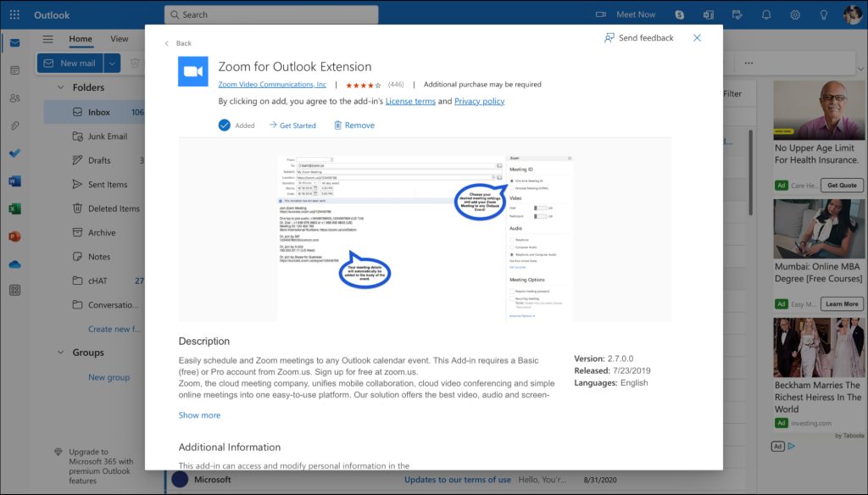Open Outlook Settings gear
The image size is (868, 495).
click(794, 14)
